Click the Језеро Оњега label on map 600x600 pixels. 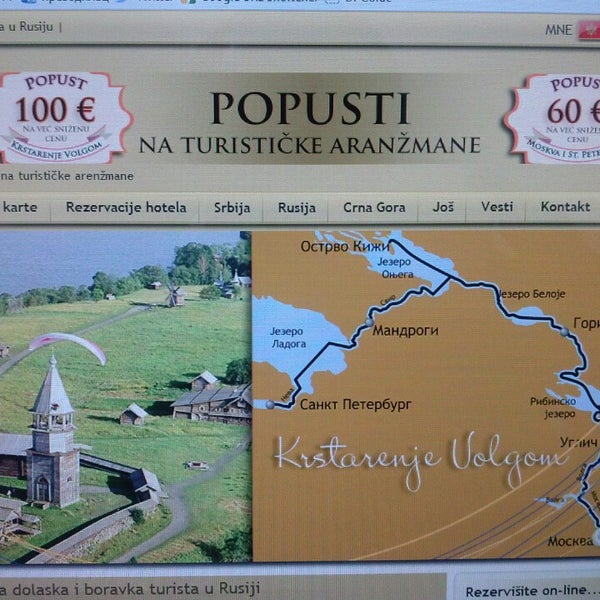(397, 268)
